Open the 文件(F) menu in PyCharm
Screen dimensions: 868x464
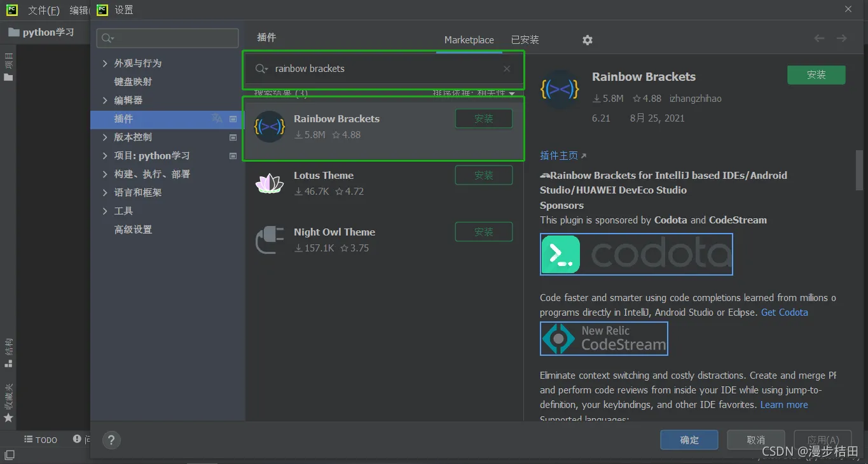44,10
